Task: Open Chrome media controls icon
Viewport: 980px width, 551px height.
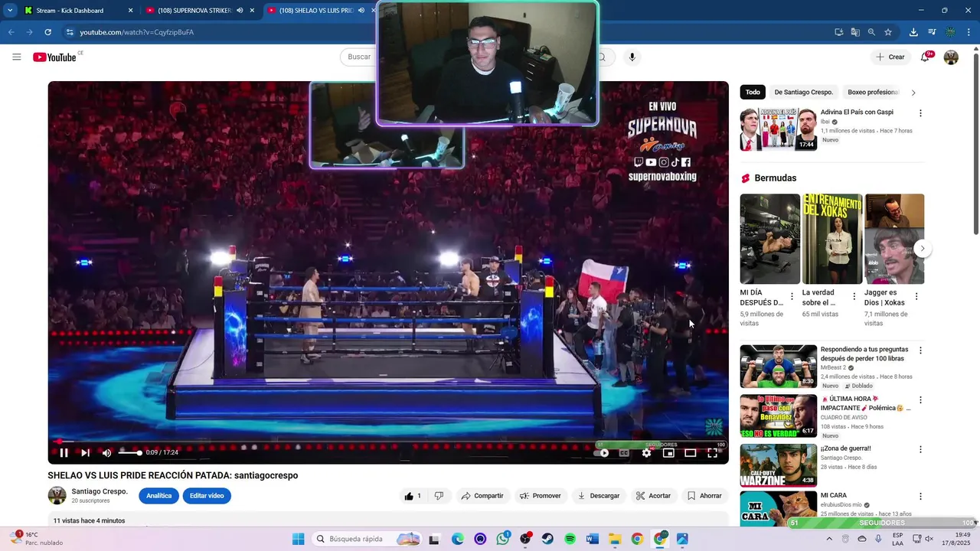Action: (932, 32)
